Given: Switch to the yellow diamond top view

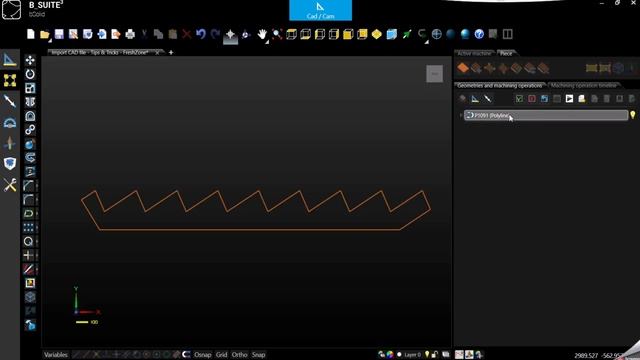Looking at the screenshot, I should pos(376,34).
